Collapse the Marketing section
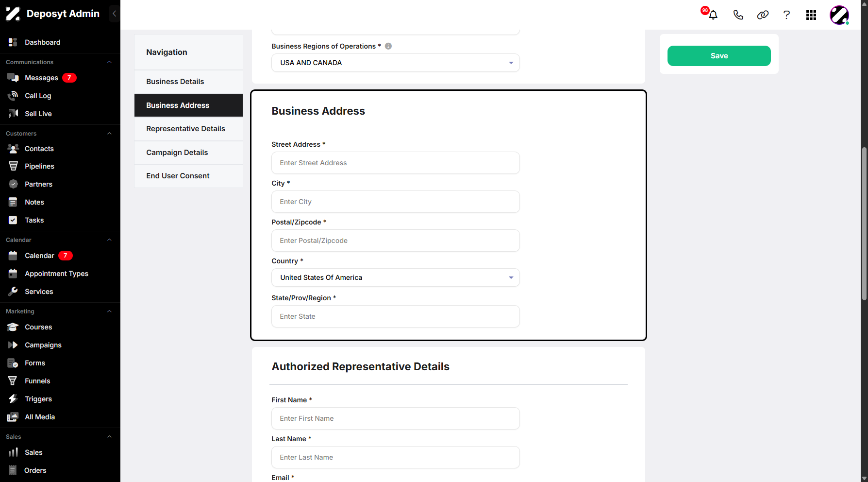Screen dimensions: 868x482 coord(109,311)
